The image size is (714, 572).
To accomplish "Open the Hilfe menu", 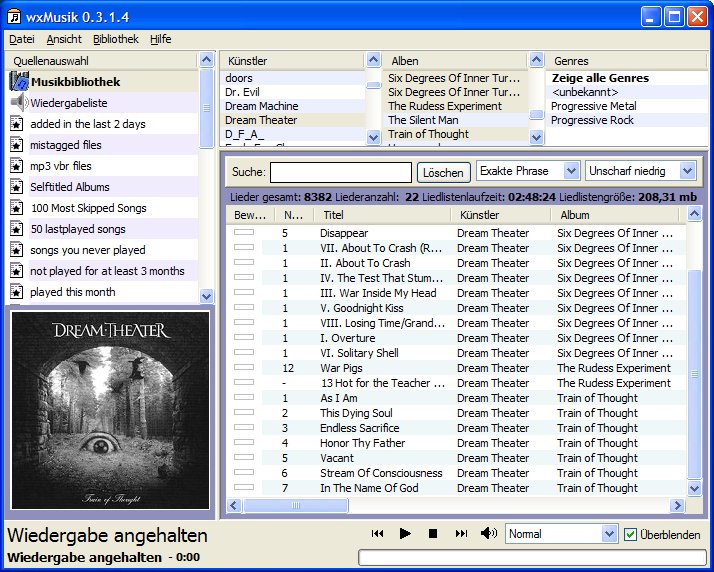I will [x=161, y=39].
